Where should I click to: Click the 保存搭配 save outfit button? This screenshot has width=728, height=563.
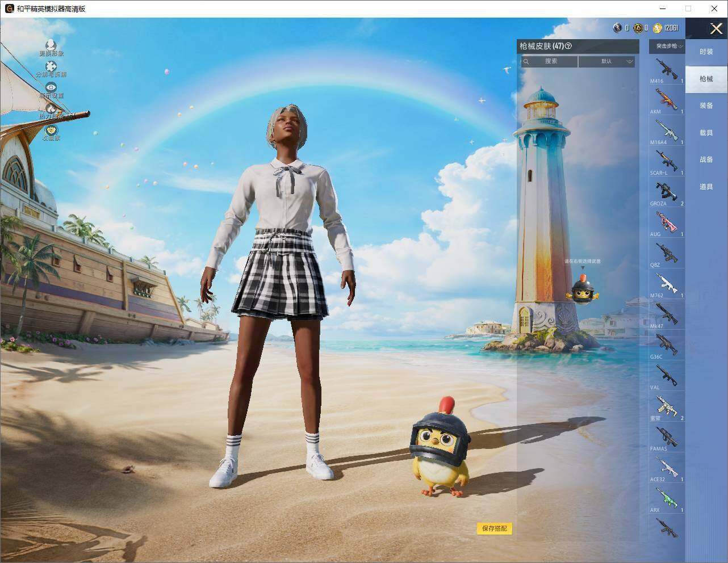point(495,528)
